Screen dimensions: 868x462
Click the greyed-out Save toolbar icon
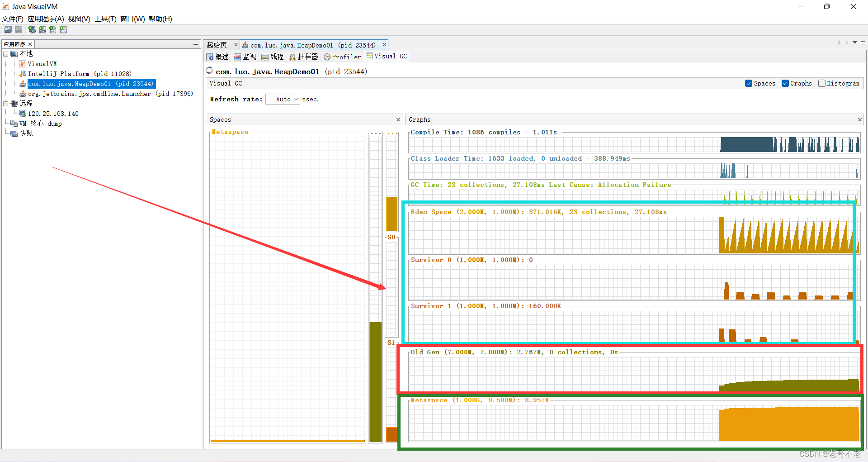[19, 30]
